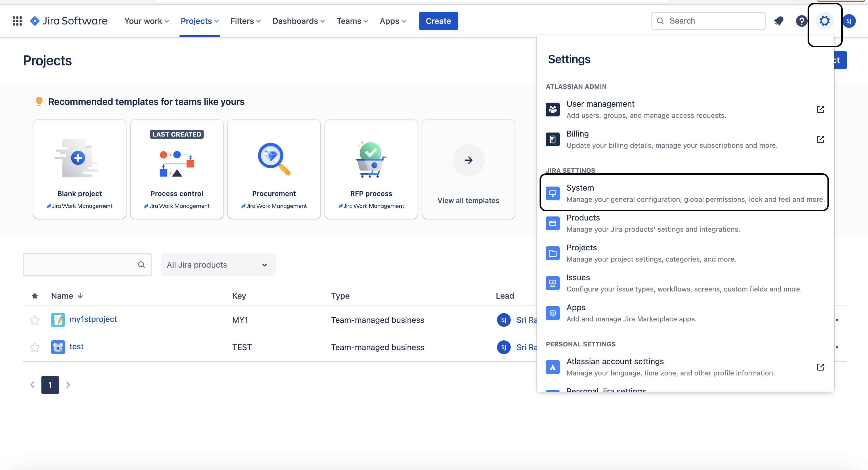Click the blue Create button

pos(438,21)
